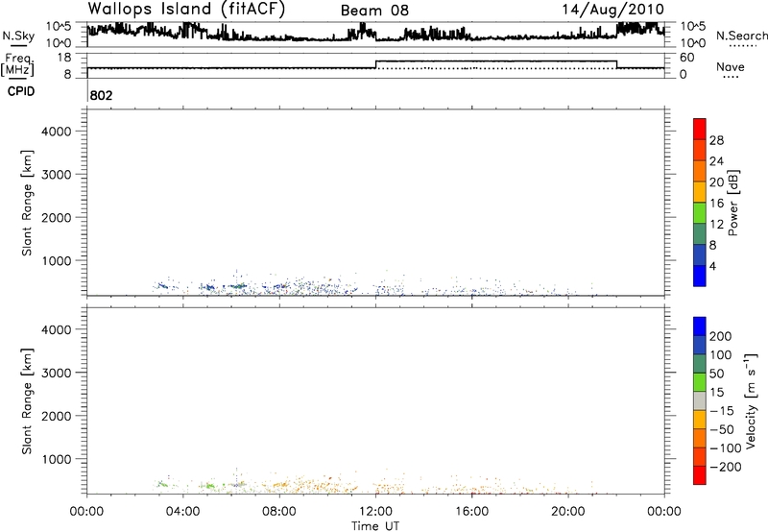The image size is (768, 532).
Task: Click the top blue segment of Velocity colorbar
Action: 700,326
